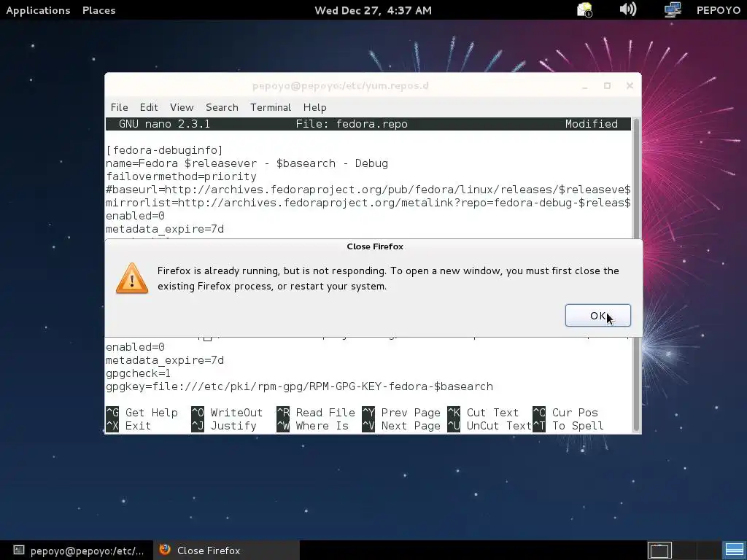Screen dimensions: 747x560
Task: Open the Terminal menu in menubar
Action: pyautogui.click(x=271, y=107)
